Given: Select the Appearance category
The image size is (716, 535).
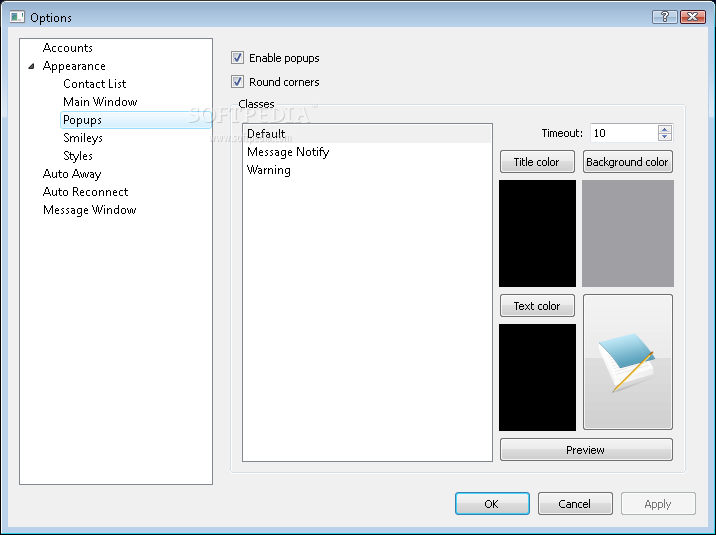Looking at the screenshot, I should pyautogui.click(x=74, y=66).
